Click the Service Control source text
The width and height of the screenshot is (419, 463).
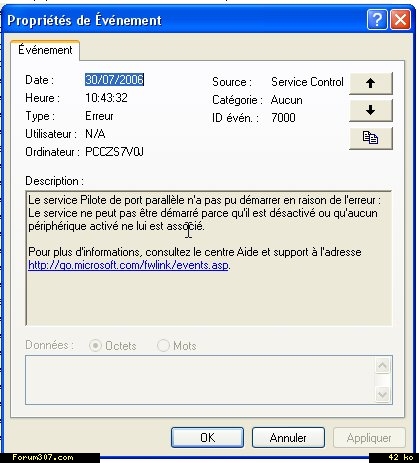pyautogui.click(x=307, y=82)
